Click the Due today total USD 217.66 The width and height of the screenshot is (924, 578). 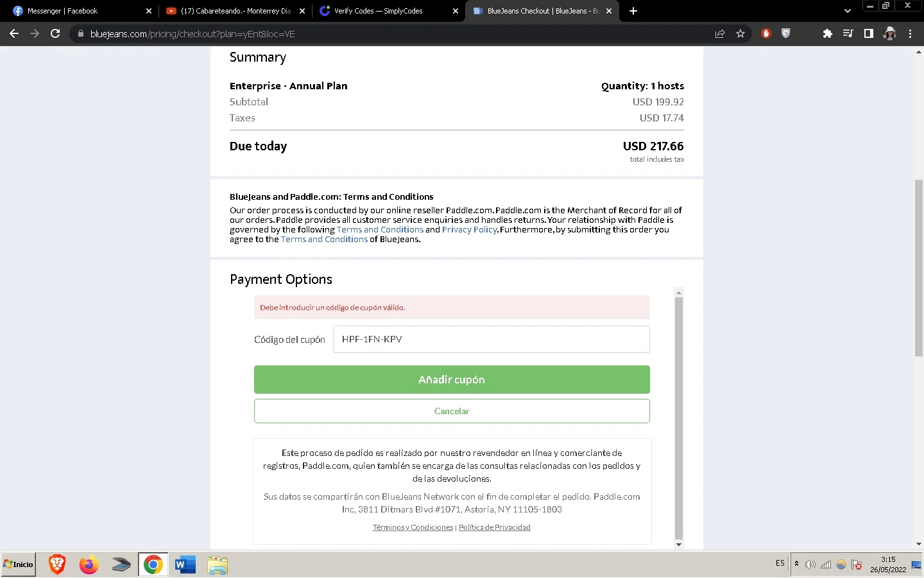653,146
